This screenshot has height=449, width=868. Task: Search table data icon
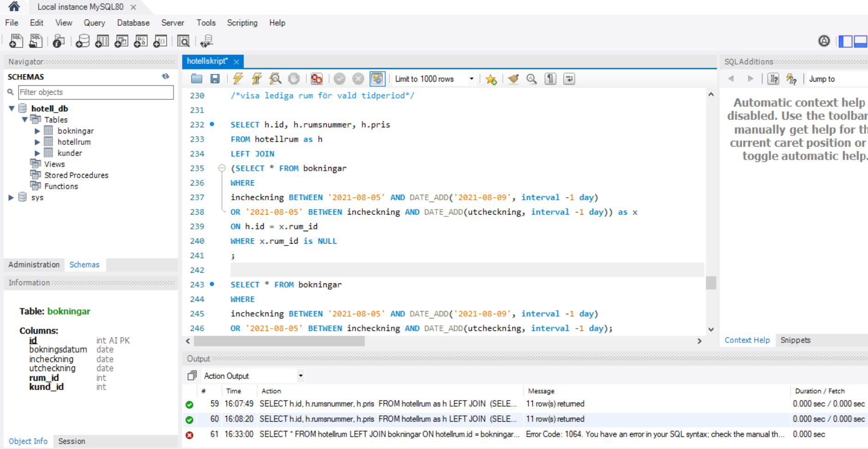click(x=183, y=41)
